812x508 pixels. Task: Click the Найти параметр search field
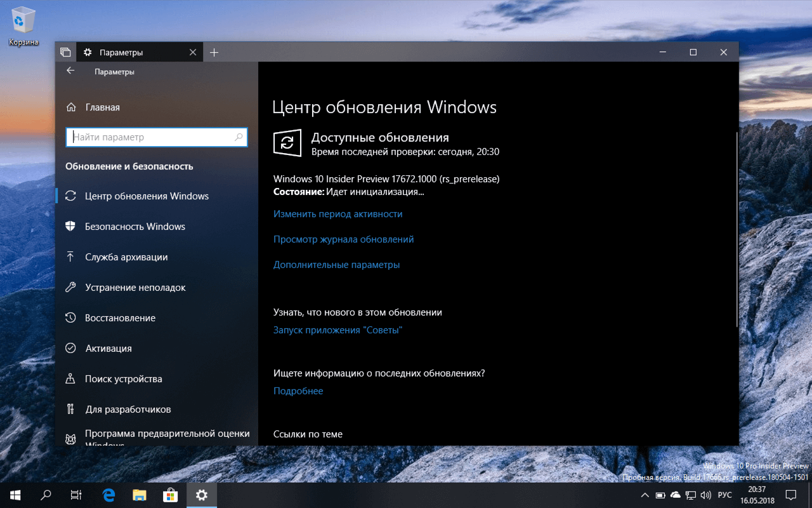click(157, 137)
